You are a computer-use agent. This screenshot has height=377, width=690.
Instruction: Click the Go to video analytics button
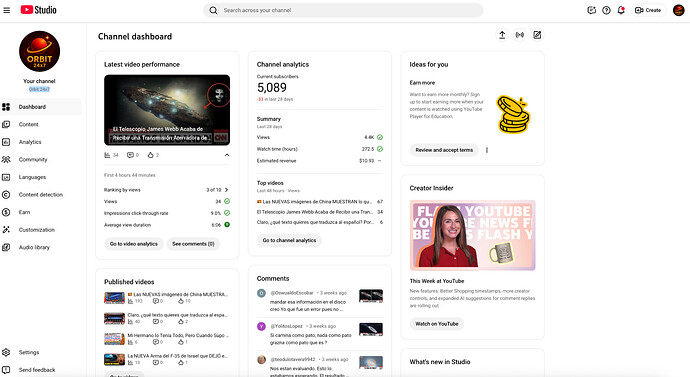[x=134, y=244]
